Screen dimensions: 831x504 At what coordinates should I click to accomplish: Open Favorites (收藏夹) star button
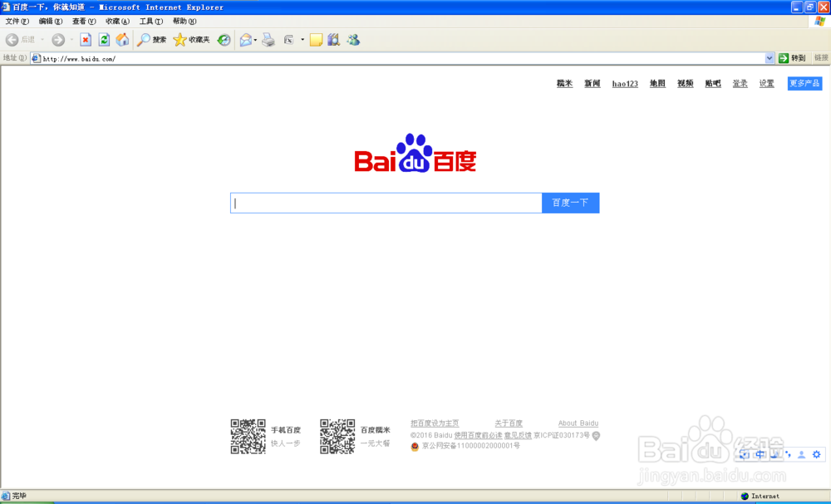tap(191, 40)
